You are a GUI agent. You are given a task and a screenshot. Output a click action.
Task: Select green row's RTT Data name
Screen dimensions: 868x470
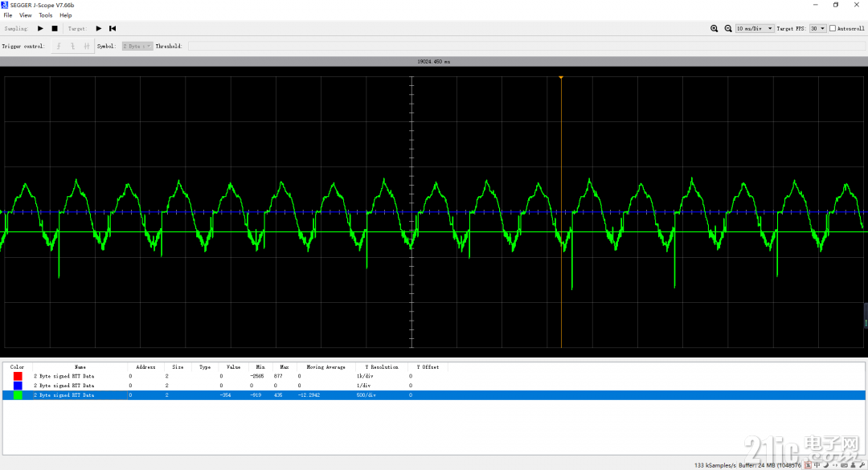tap(64, 394)
